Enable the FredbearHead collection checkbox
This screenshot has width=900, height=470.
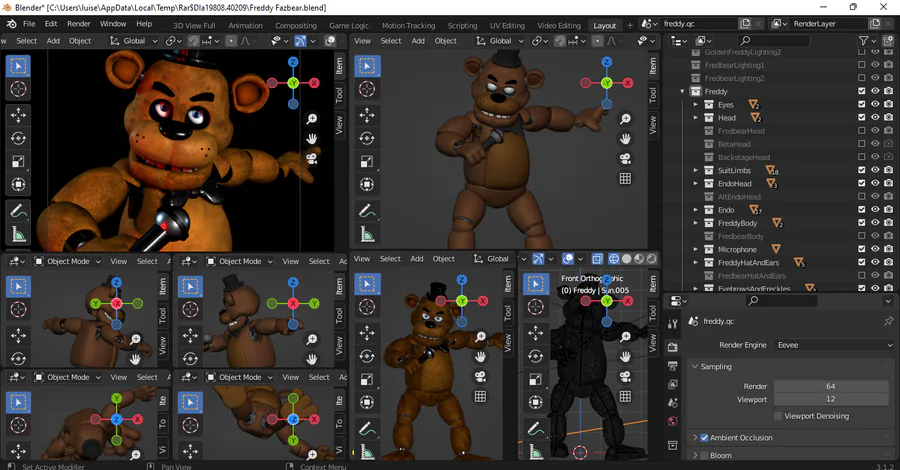[862, 131]
